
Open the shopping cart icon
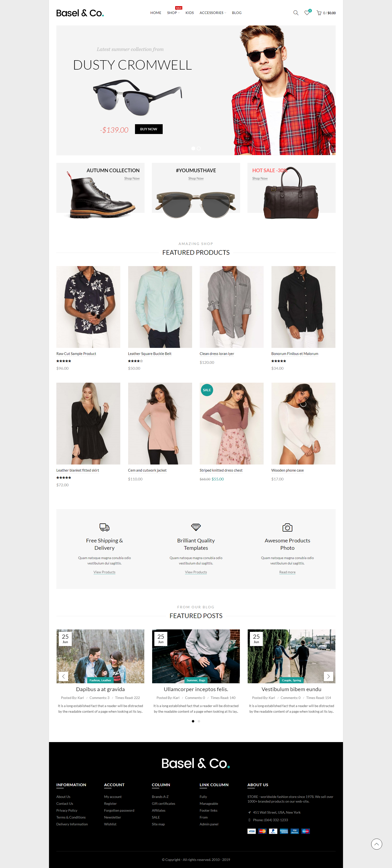(319, 13)
